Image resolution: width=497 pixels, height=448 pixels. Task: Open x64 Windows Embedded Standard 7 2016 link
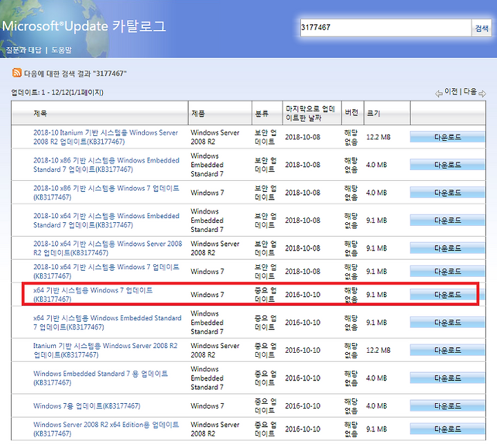107,322
